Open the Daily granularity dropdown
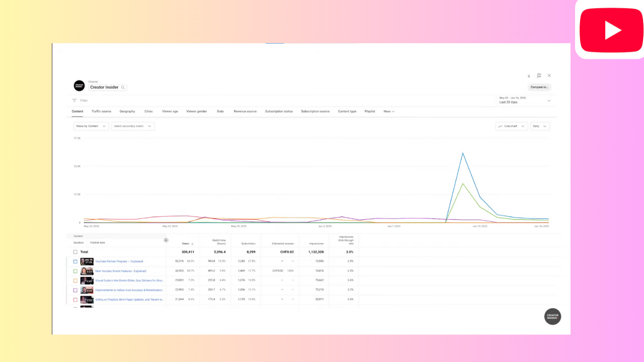Image resolution: width=644 pixels, height=362 pixels. [540, 126]
